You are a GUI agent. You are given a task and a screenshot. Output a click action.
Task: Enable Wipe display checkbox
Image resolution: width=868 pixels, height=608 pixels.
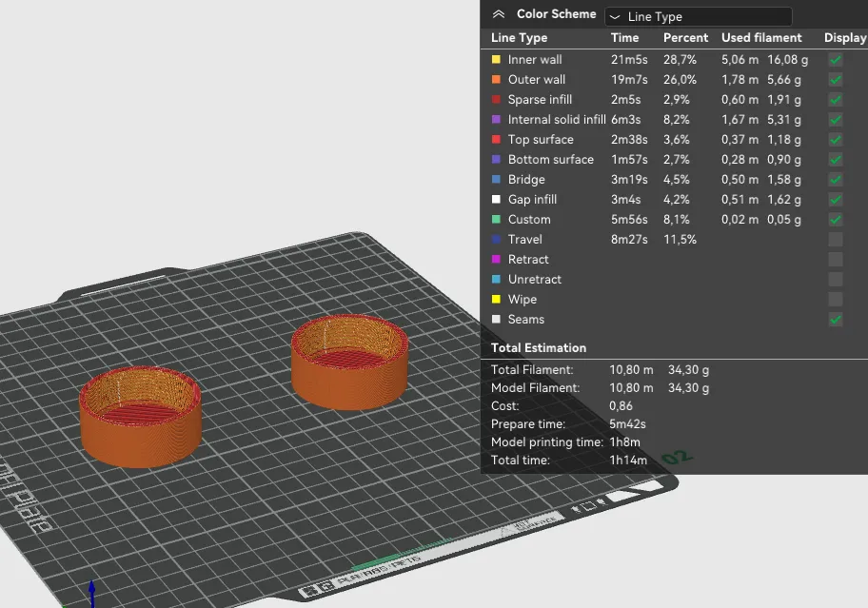(x=836, y=300)
